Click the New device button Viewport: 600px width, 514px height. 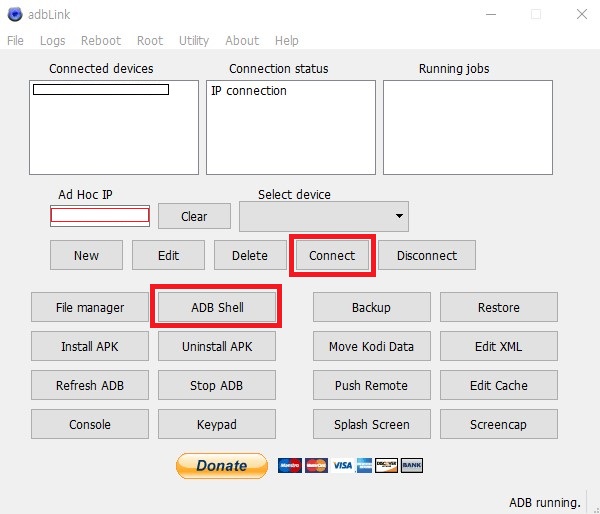point(86,255)
